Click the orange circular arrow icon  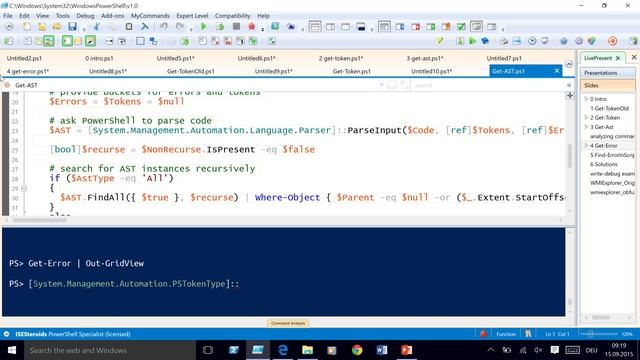click(x=612, y=41)
